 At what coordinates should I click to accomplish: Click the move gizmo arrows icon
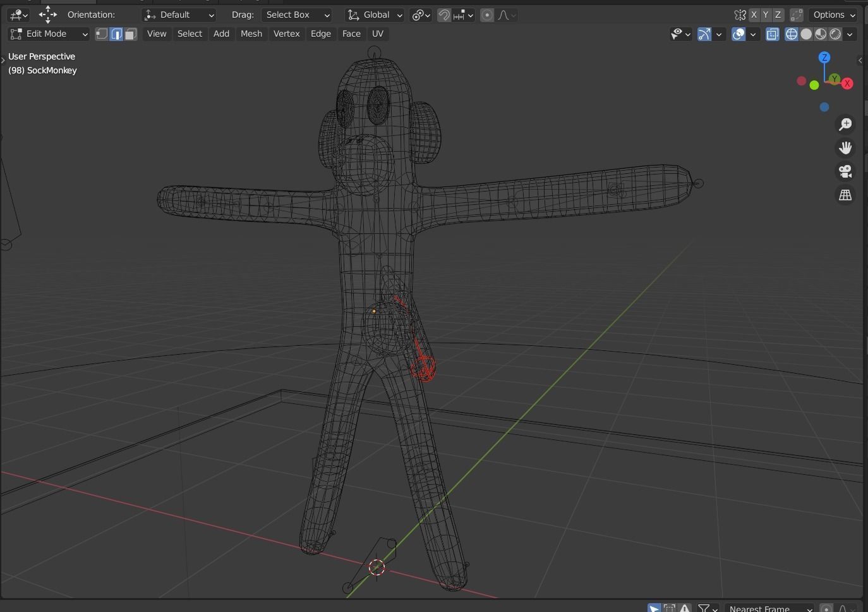coord(48,15)
